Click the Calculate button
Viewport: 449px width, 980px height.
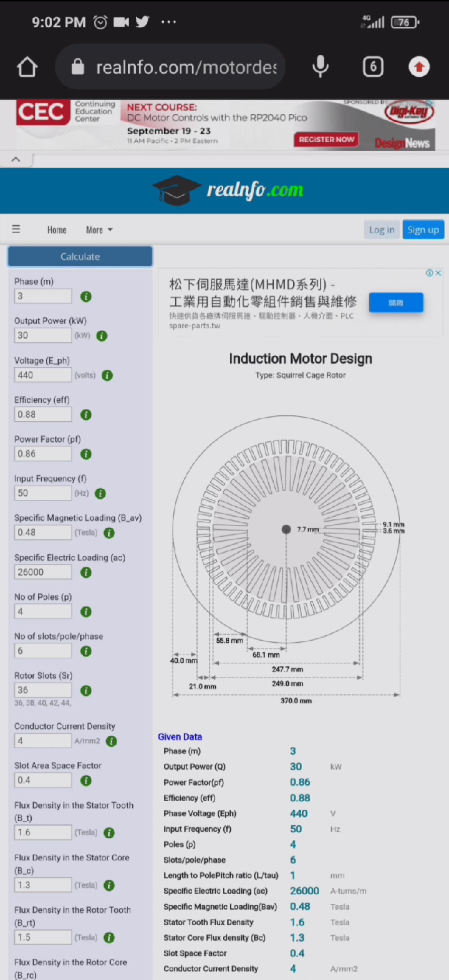(80, 256)
